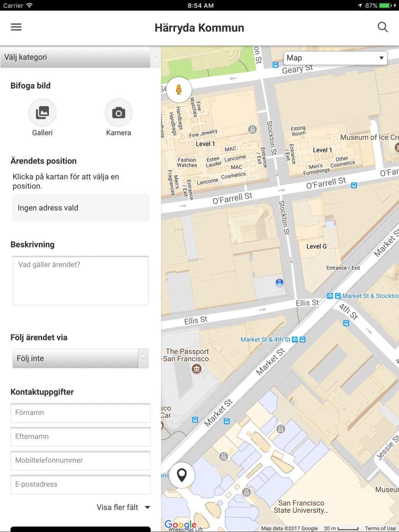399x532 pixels.
Task: Open the Välj kategori dropdown
Action: pos(81,57)
